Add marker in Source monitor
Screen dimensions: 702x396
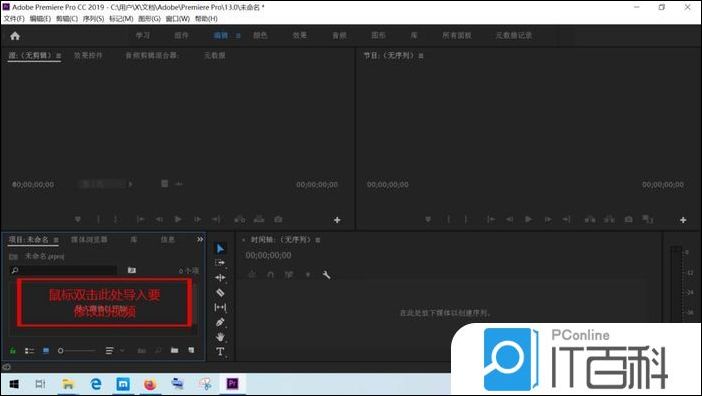[x=78, y=219]
